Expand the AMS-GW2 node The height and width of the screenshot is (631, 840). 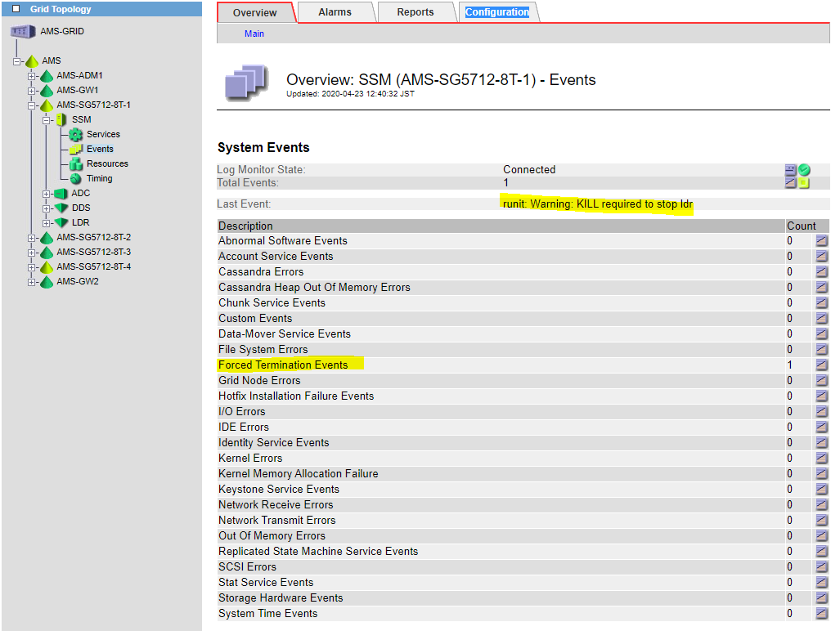pos(32,282)
